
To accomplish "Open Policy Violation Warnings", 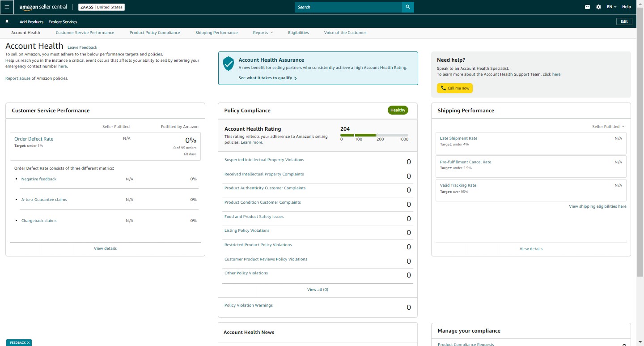I will coord(249,305).
